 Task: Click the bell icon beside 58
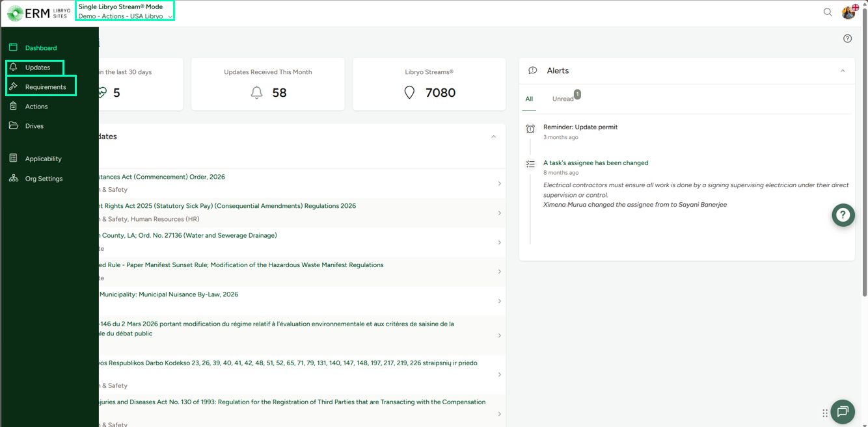[x=257, y=93]
